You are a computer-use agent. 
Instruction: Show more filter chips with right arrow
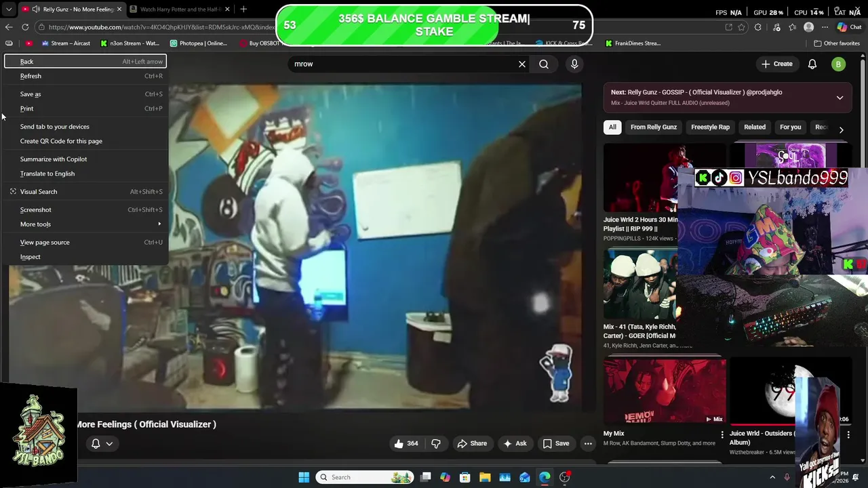(842, 129)
